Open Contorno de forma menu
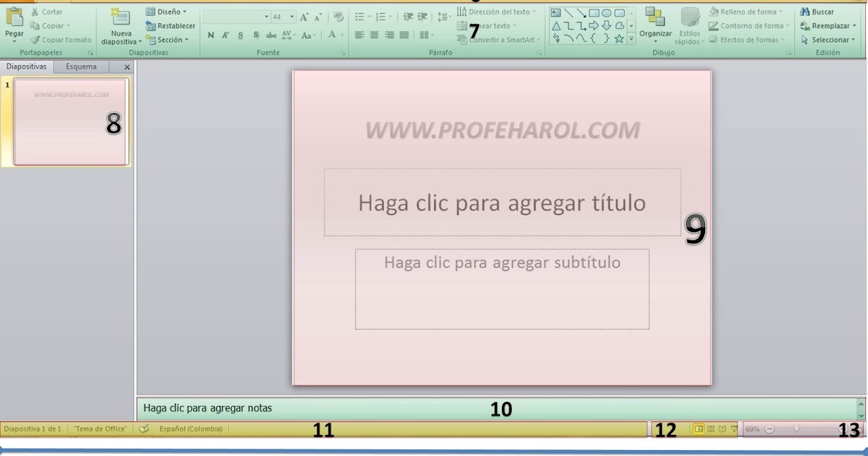 [749, 26]
